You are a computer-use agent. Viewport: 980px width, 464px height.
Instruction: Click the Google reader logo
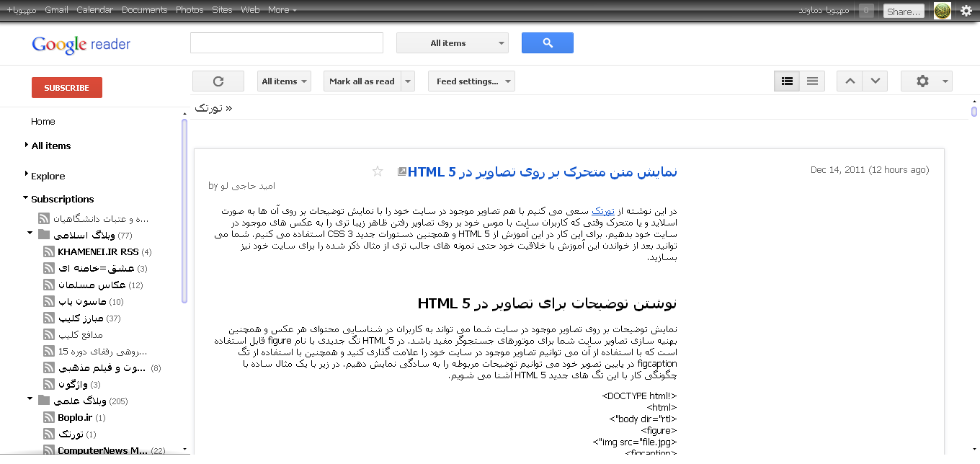click(x=81, y=45)
